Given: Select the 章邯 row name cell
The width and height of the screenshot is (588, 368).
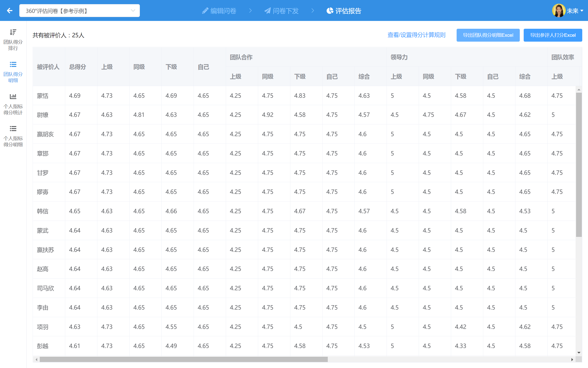Looking at the screenshot, I should point(49,153).
